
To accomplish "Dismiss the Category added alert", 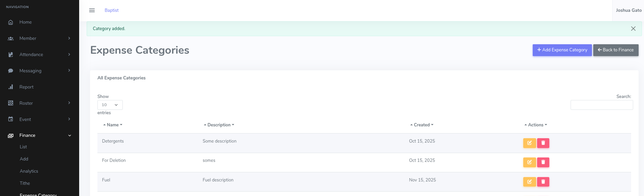I will coord(633,29).
